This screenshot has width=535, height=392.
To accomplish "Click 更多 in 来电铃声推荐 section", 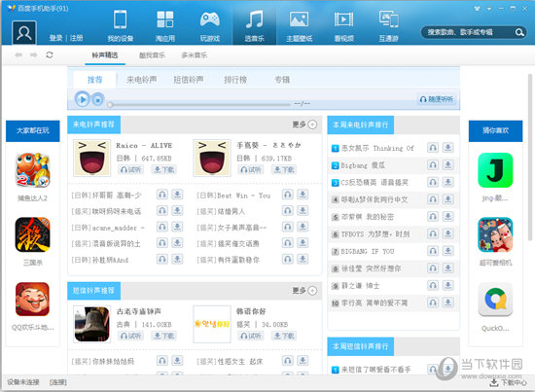I will tap(304, 125).
